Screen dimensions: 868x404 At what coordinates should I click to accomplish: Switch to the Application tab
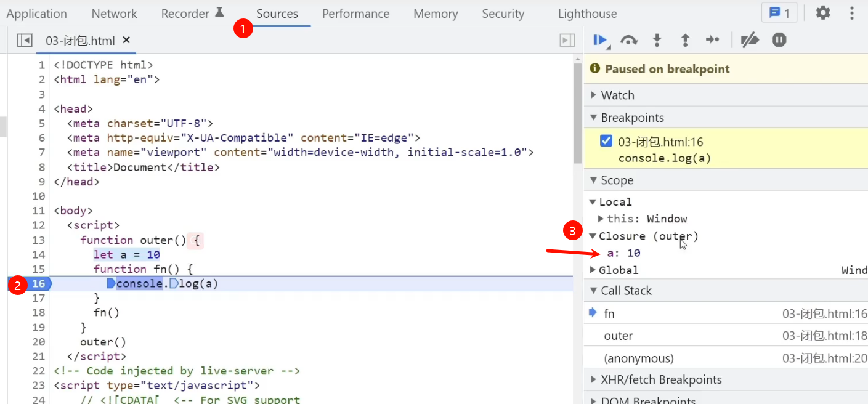[36, 14]
